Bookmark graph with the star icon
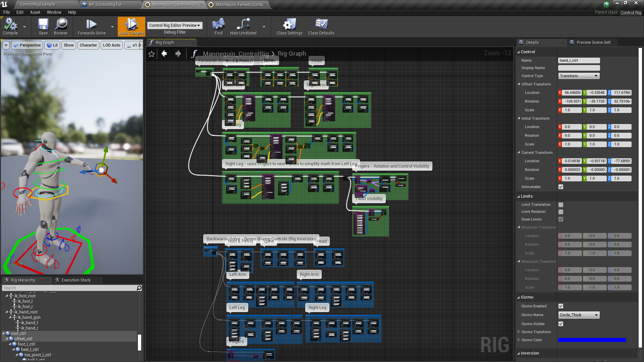 tap(152, 54)
